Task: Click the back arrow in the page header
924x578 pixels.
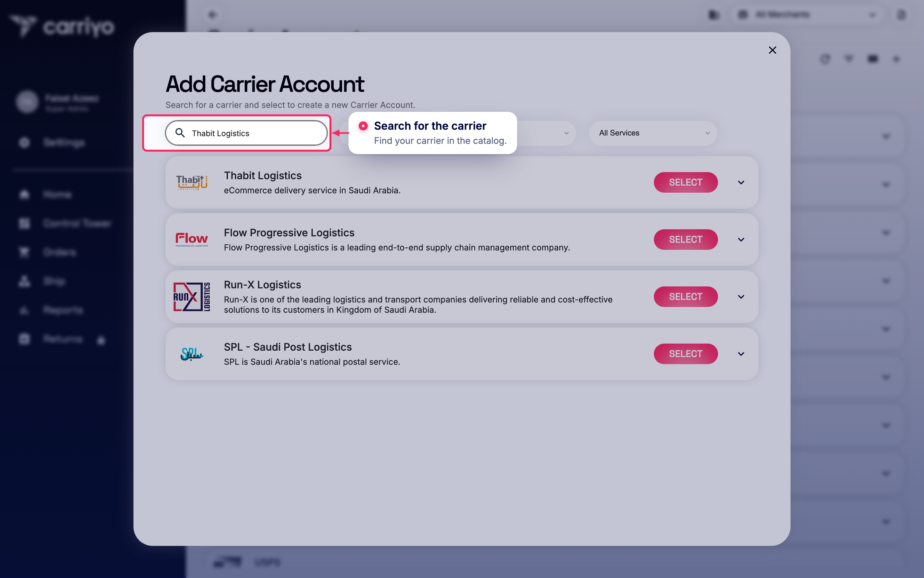Action: (x=213, y=14)
